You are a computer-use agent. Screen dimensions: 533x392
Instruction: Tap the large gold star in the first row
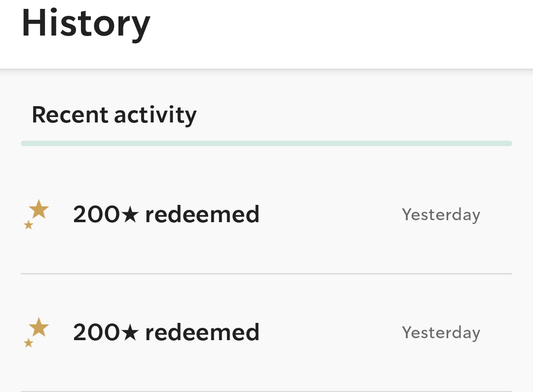click(x=39, y=209)
